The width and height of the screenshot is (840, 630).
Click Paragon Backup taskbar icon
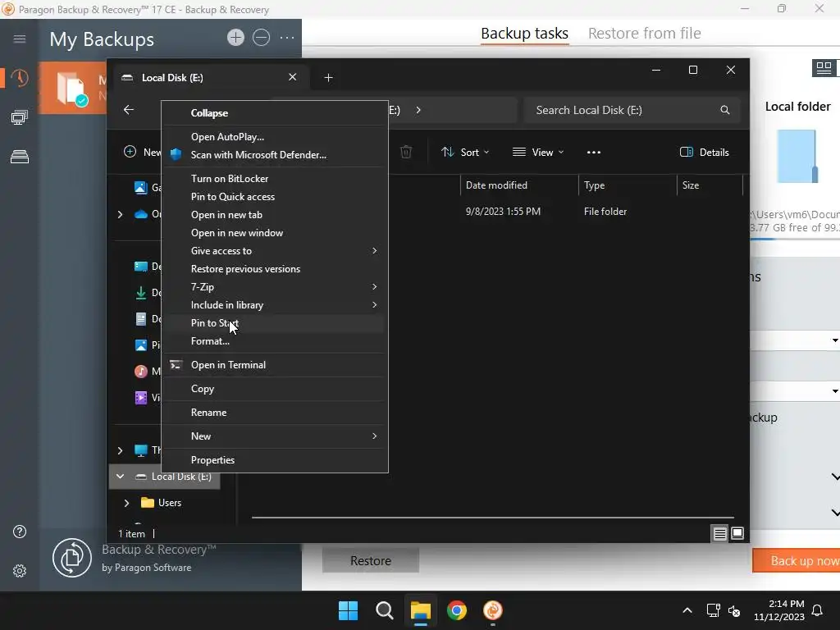point(493,610)
